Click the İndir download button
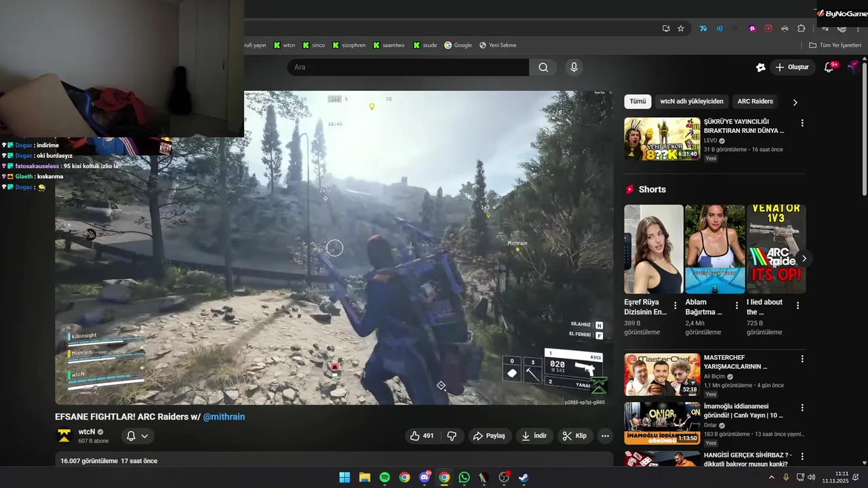Viewport: 868px width, 488px height. coord(534,436)
